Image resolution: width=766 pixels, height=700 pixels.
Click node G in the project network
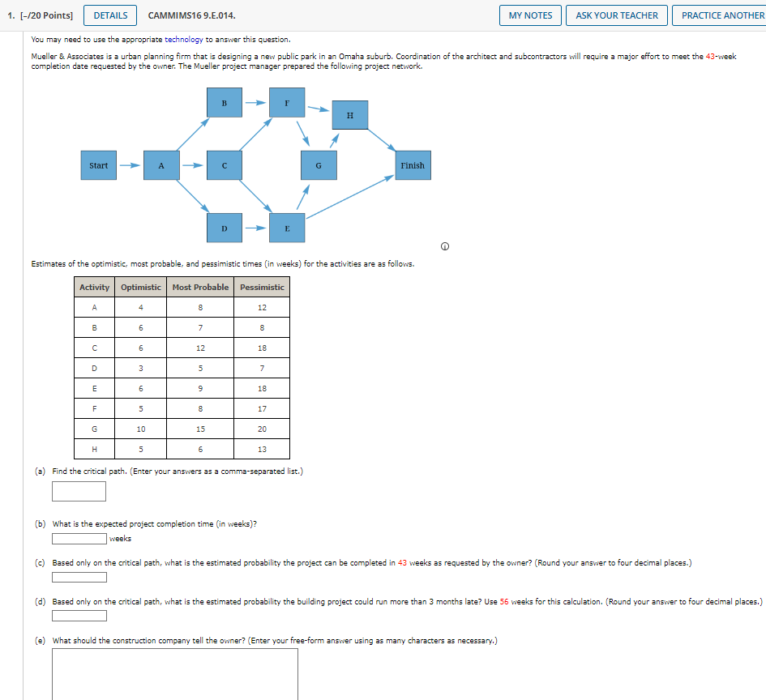tap(319, 165)
